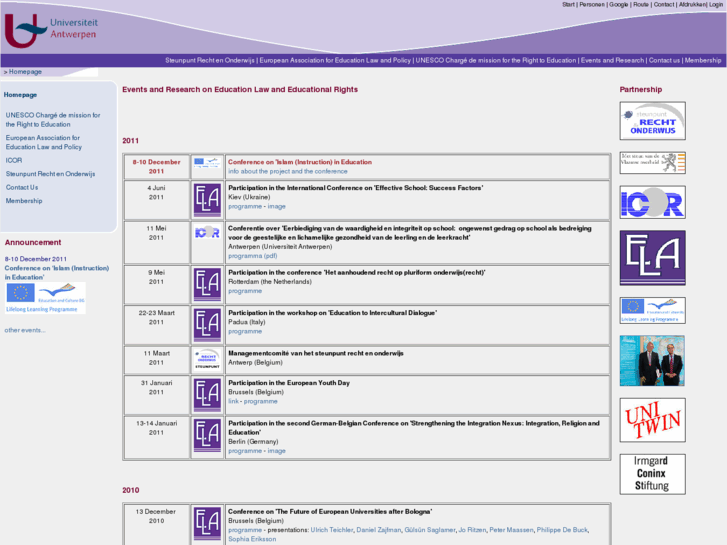
Task: Open the ICOR partner logo in Partnership column
Action: click(x=652, y=202)
